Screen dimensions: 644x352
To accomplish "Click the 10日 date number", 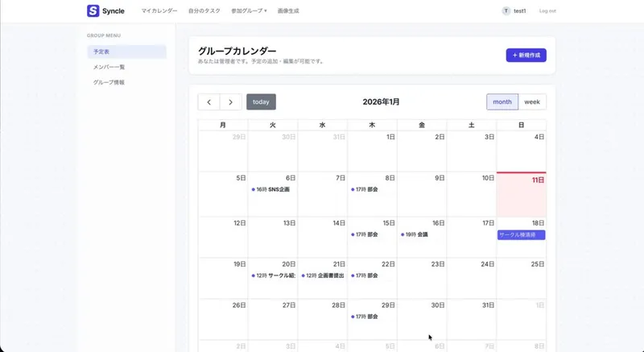I will click(x=488, y=178).
